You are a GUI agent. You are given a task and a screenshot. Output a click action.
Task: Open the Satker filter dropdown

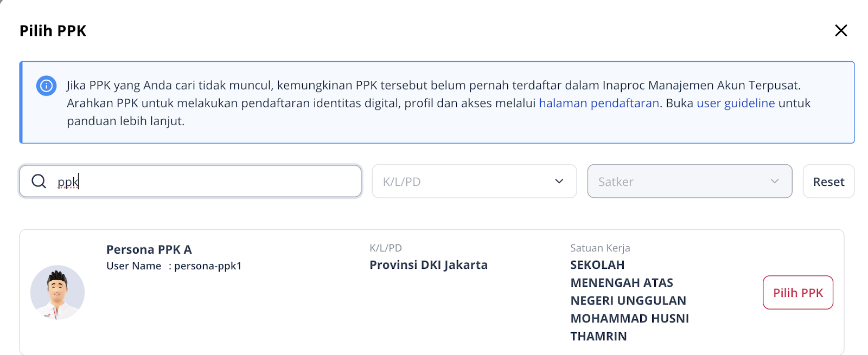pyautogui.click(x=690, y=181)
